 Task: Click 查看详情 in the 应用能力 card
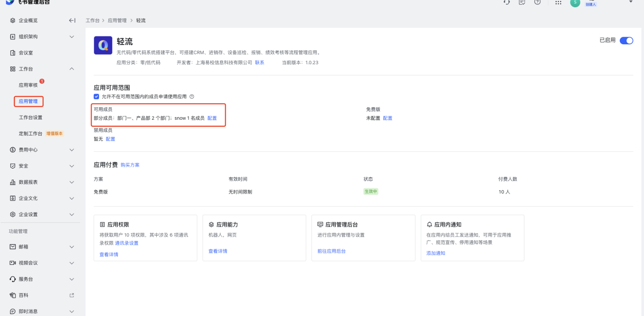coord(218,251)
